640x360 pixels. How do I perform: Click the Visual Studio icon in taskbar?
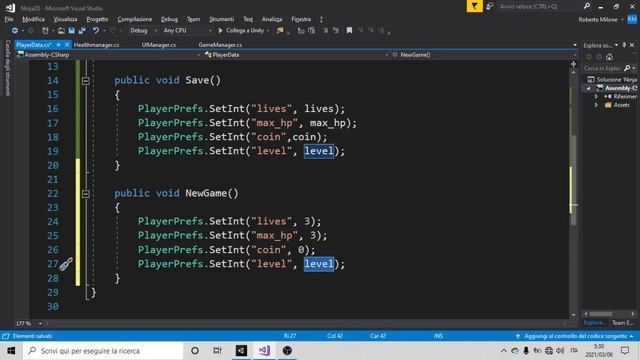[x=264, y=351]
